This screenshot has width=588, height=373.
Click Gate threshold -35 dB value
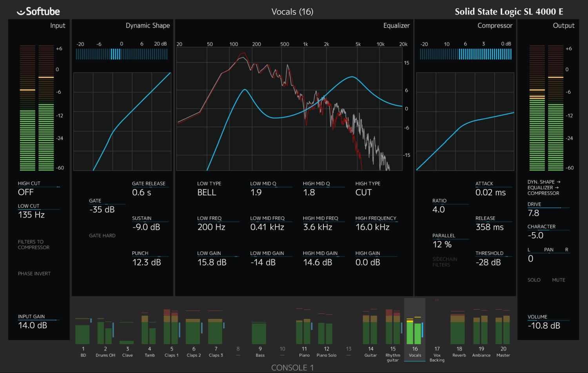pyautogui.click(x=102, y=210)
